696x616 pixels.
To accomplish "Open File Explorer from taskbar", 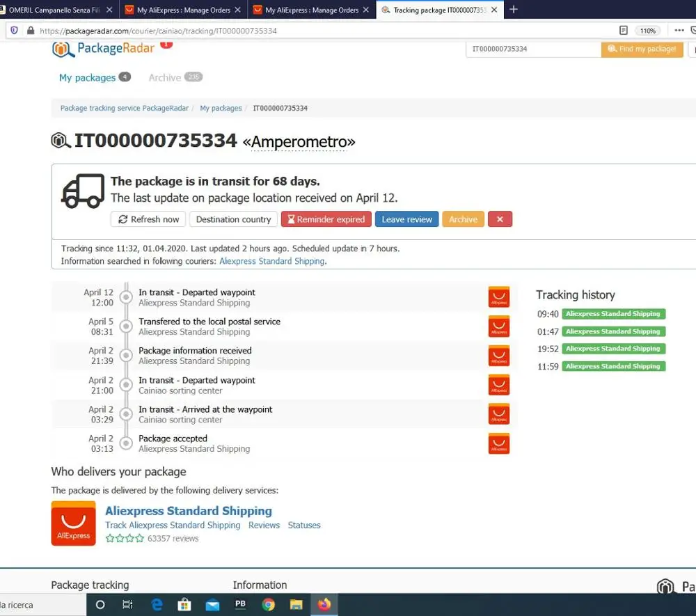I will [296, 604].
